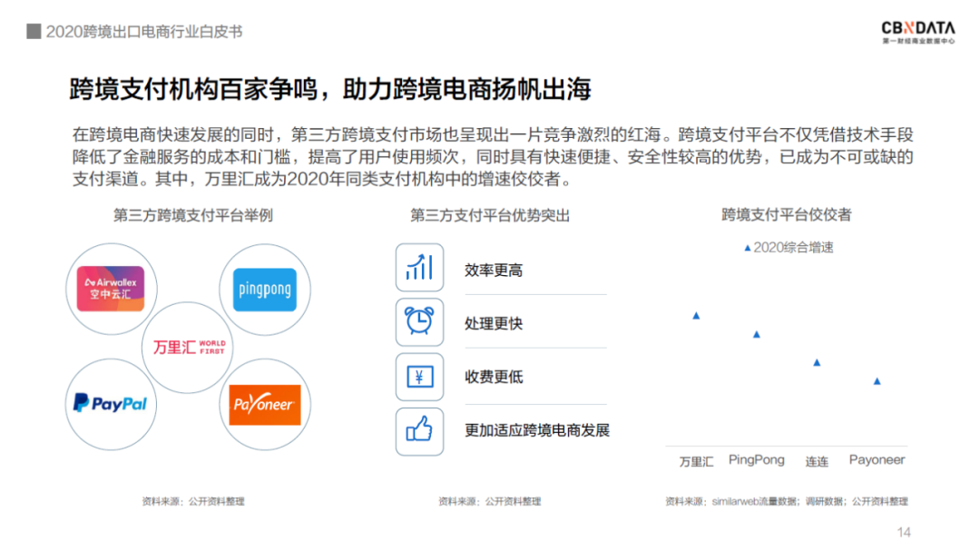This screenshot has height=551, width=980.
Task: Click the PingPong data point triangle
Action: click(x=756, y=335)
